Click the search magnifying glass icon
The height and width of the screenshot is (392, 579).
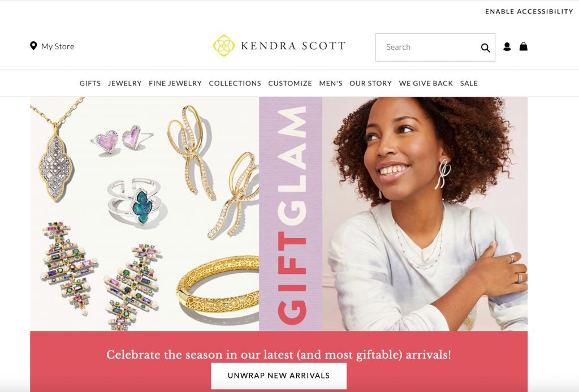[x=485, y=48]
